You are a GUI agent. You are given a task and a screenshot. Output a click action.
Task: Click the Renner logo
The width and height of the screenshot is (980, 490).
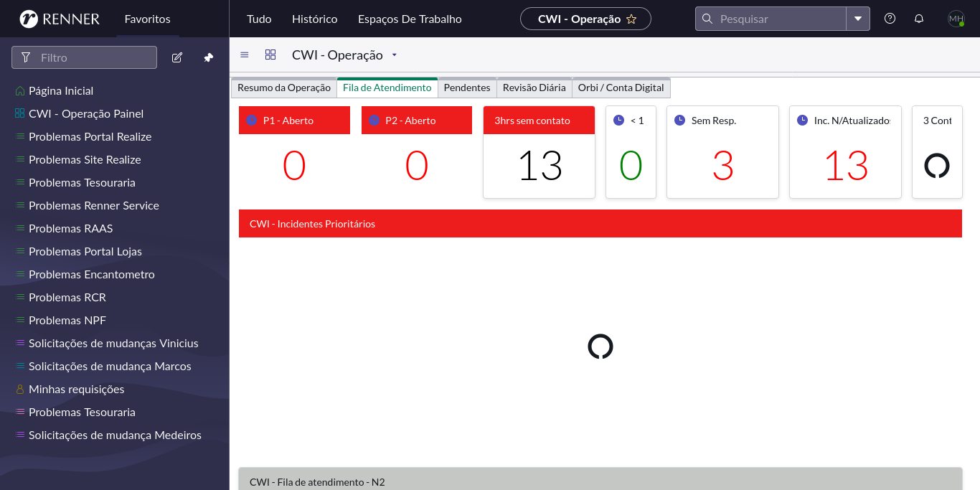pos(59,19)
